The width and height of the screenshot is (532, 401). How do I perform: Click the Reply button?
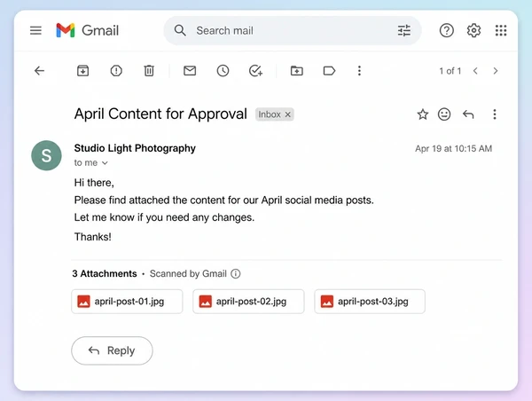[x=112, y=350]
